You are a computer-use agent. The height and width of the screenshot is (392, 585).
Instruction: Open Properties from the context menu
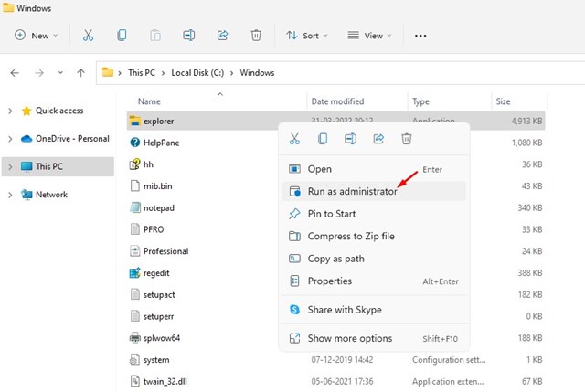pos(374,281)
